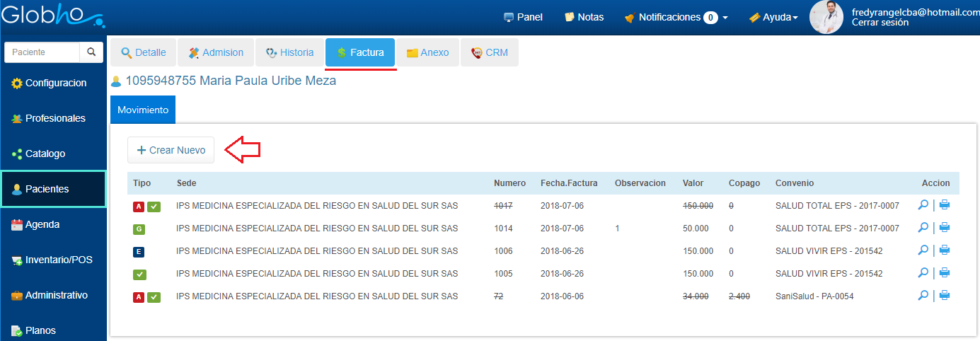The height and width of the screenshot is (341, 980).
Task: Open the Admision tab
Action: point(215,52)
